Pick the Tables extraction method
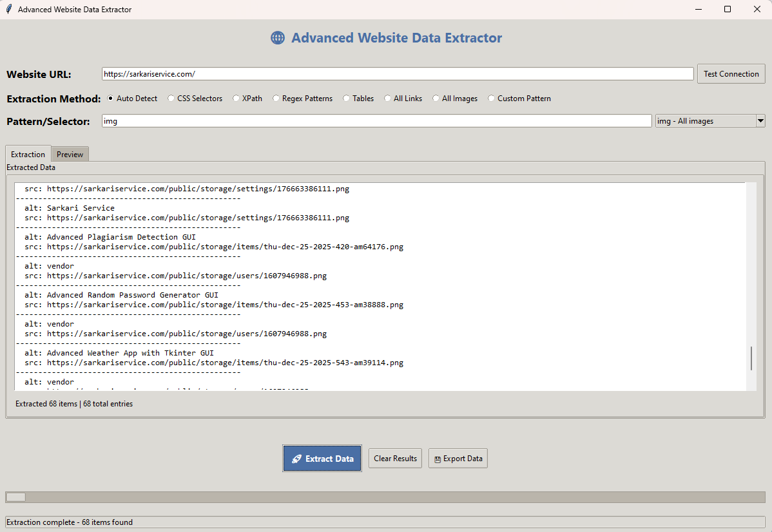This screenshot has width=772, height=532. 347,99
